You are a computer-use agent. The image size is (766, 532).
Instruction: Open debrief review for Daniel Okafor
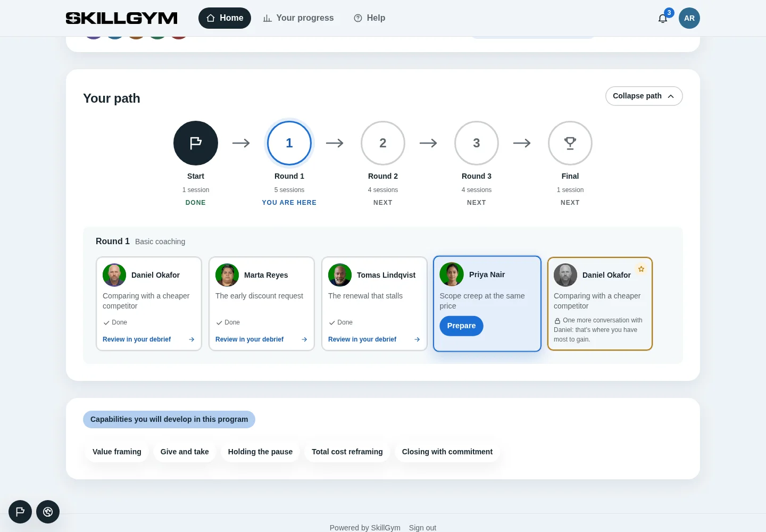click(x=149, y=339)
